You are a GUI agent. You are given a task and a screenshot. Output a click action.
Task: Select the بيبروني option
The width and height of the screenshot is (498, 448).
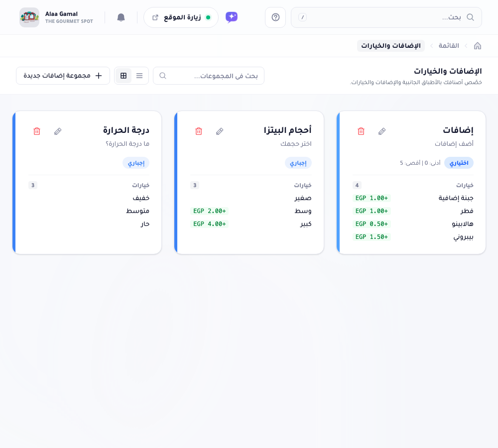[463, 237]
